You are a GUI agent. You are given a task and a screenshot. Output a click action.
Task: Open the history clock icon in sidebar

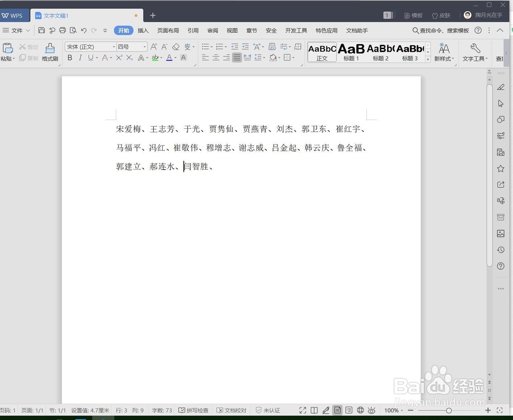click(x=501, y=250)
